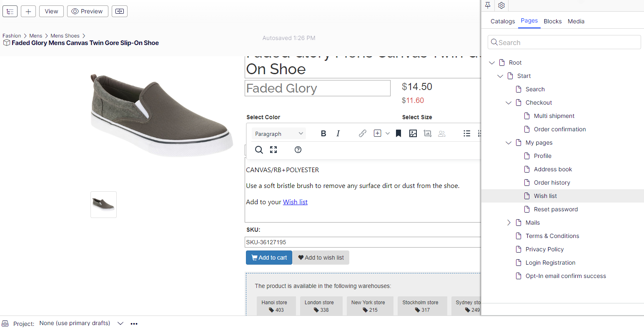Go to the Mens breadcrumb
The image size is (644, 328).
tap(35, 36)
